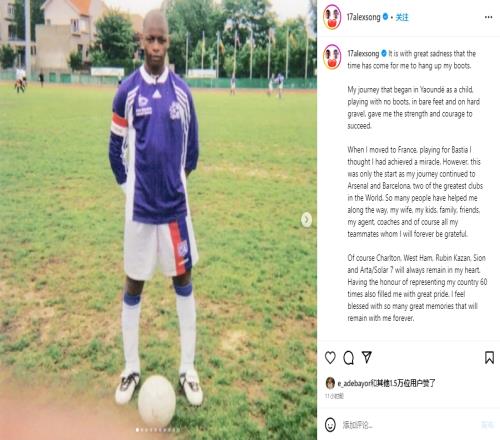Follow 17alexsong with 关注 button

point(402,17)
